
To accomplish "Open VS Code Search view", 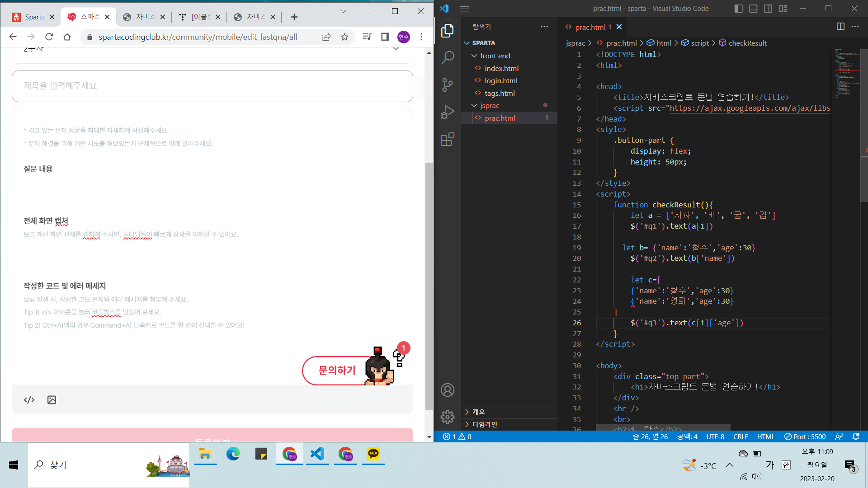I will [447, 57].
